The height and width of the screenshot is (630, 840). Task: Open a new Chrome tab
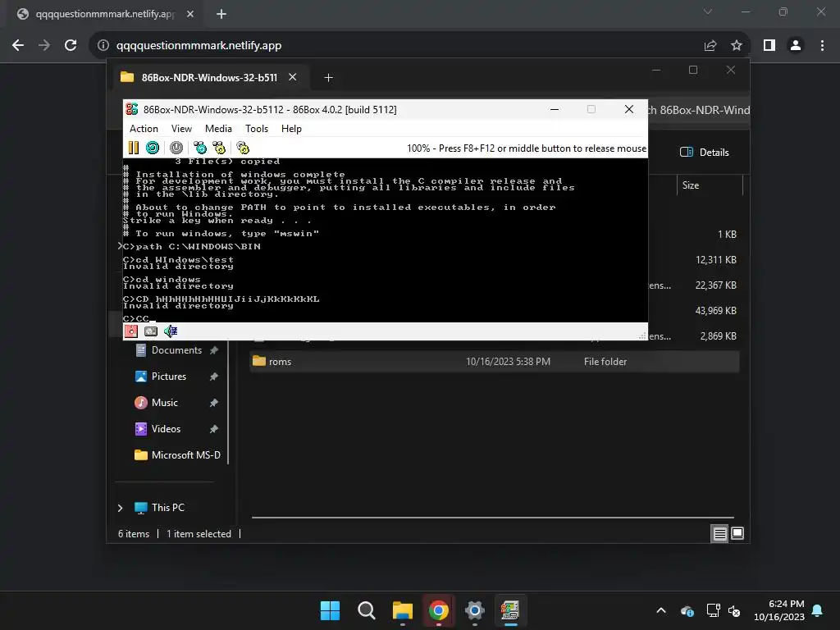tap(221, 14)
